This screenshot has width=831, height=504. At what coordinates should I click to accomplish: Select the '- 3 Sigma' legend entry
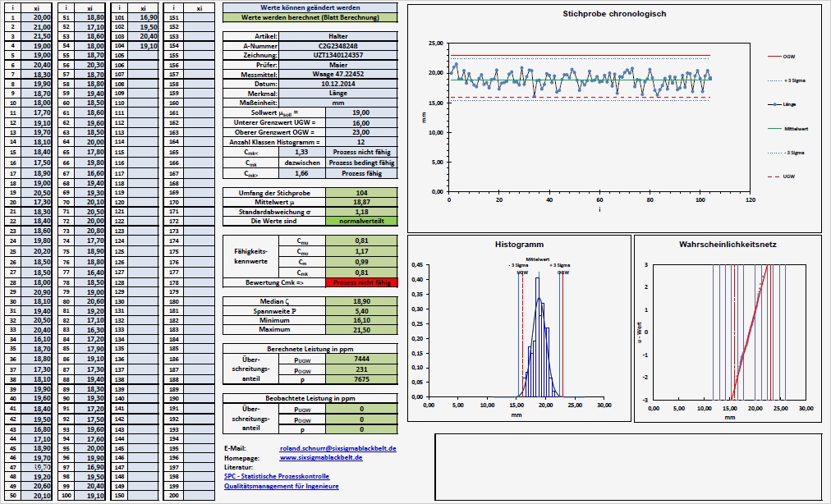(787, 153)
